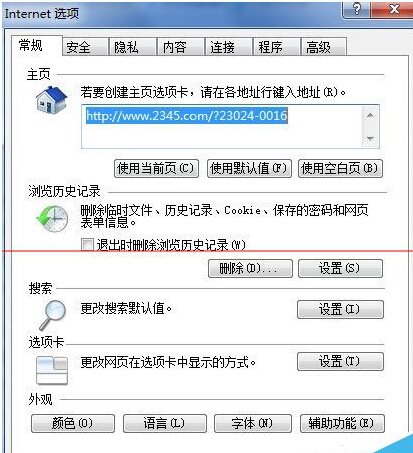Close the Internet 选项 dialog
This screenshot has height=453, width=413.
392,9
